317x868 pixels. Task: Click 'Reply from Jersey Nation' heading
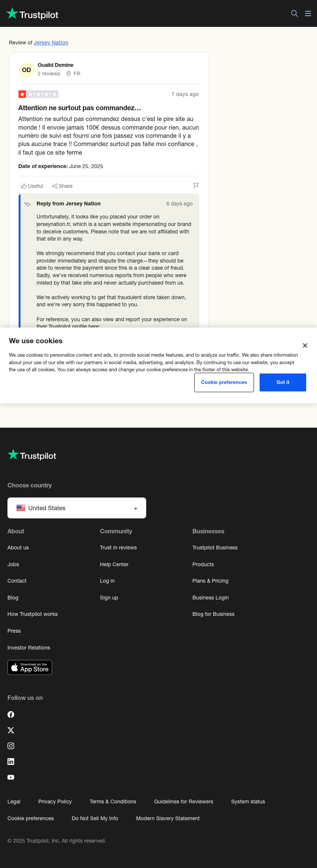coord(69,204)
